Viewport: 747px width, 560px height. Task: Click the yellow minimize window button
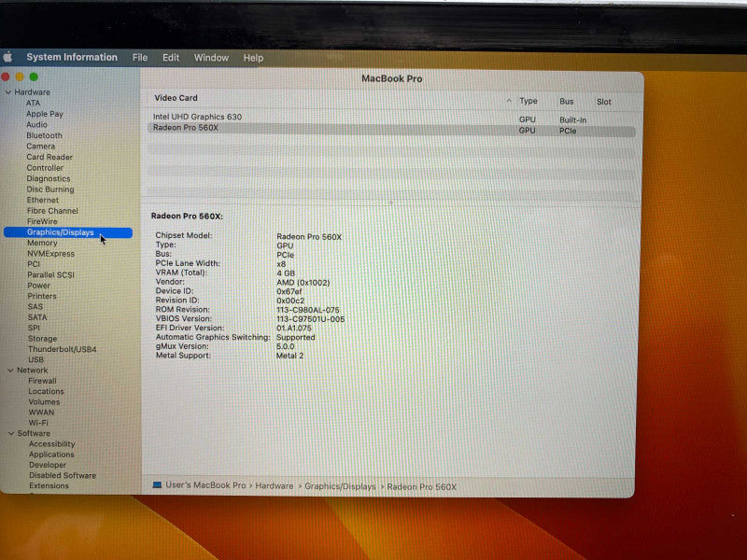tap(20, 77)
